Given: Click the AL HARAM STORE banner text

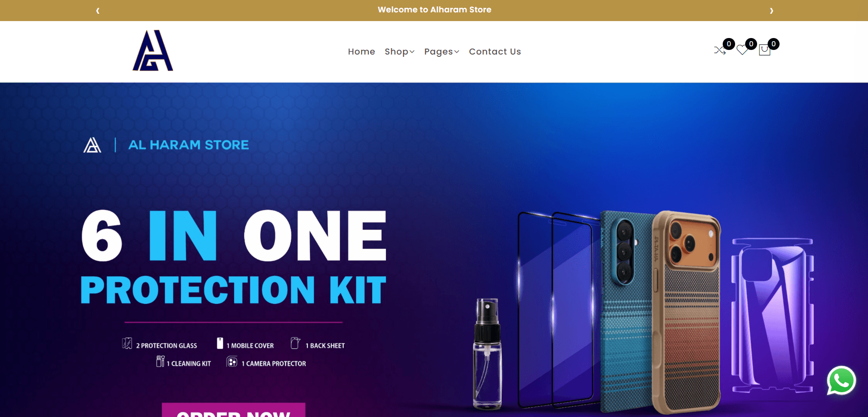Looking at the screenshot, I should coord(188,145).
